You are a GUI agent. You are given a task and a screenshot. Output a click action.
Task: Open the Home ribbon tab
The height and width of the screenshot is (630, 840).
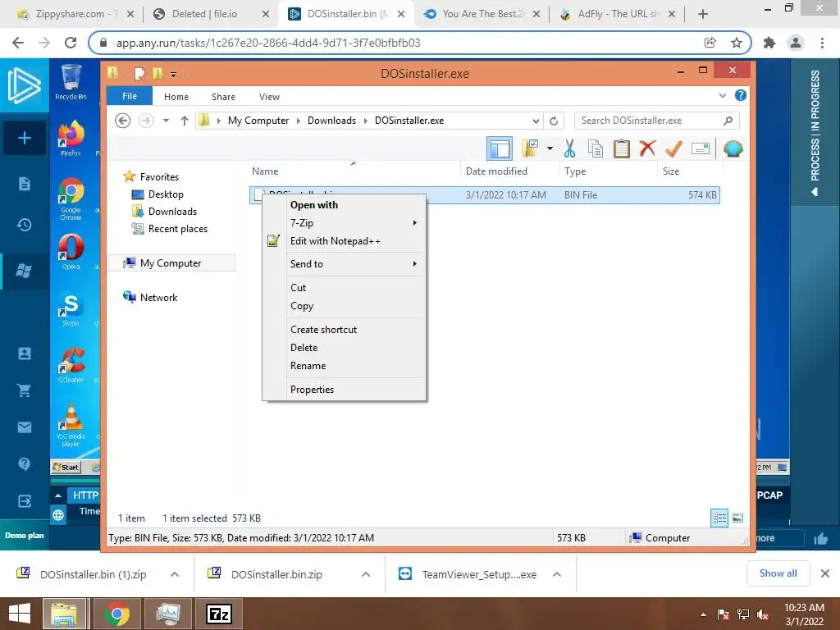(176, 97)
